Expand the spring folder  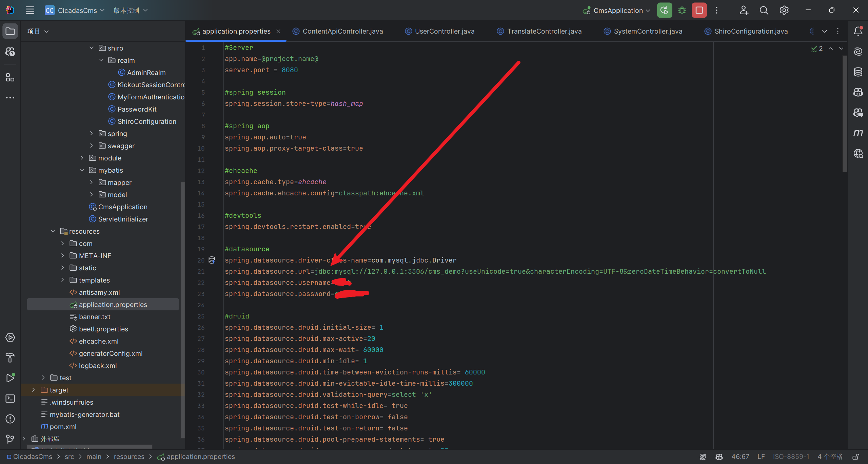tap(91, 134)
